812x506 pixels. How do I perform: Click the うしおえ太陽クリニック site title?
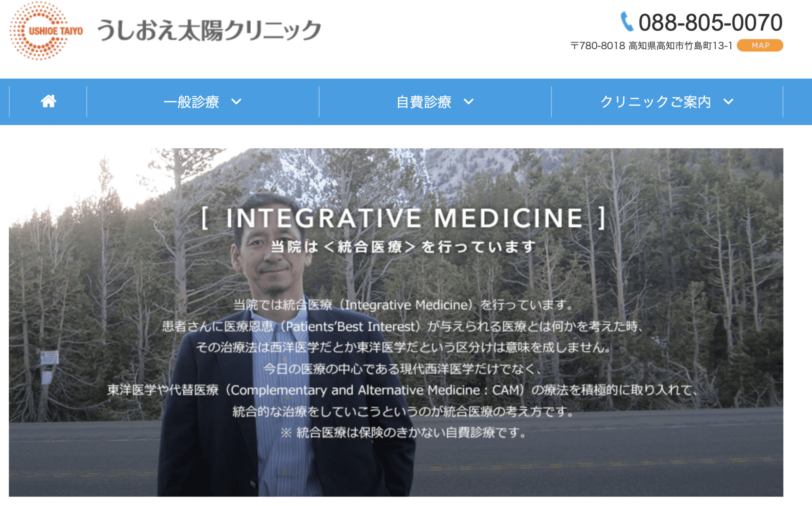pyautogui.click(x=209, y=31)
